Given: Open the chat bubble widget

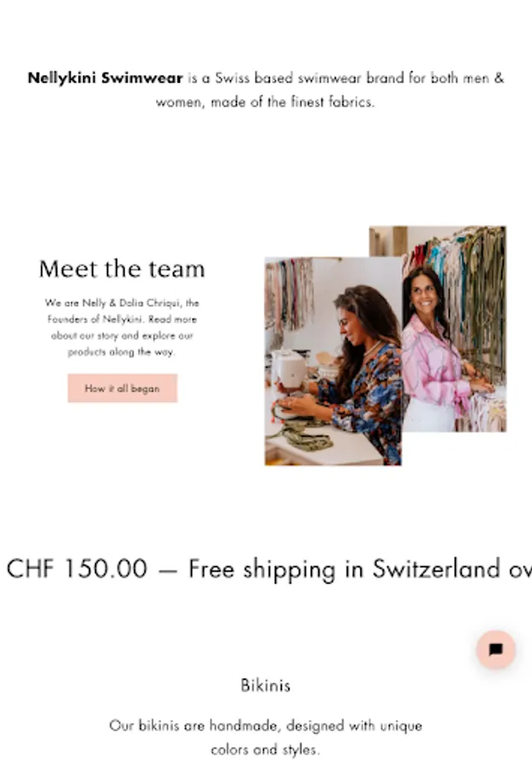Looking at the screenshot, I should click(495, 649).
